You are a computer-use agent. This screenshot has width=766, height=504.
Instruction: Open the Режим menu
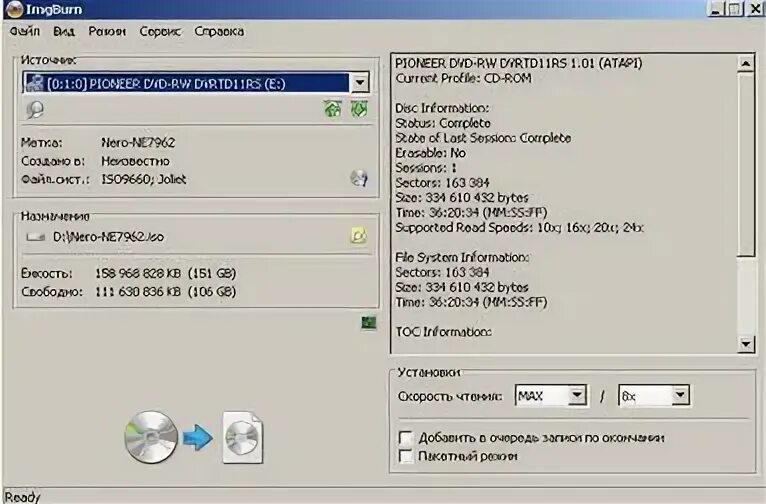(107, 31)
